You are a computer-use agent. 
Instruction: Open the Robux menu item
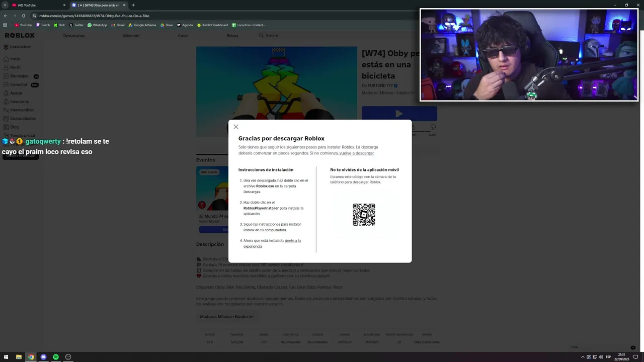232,36
